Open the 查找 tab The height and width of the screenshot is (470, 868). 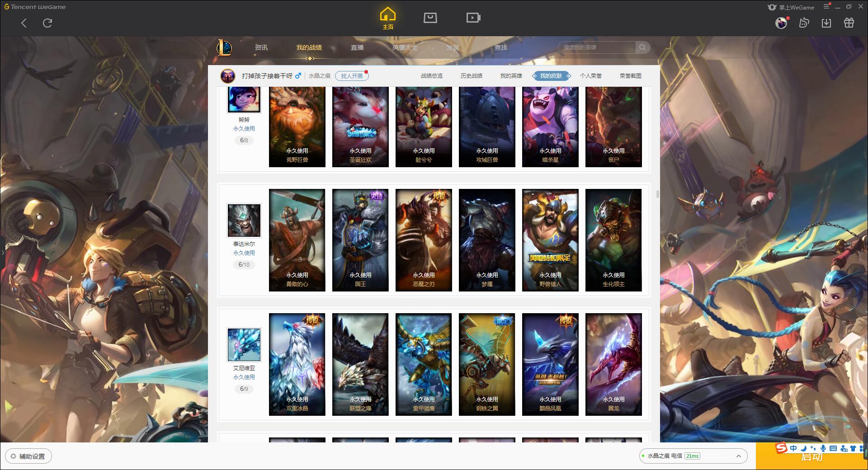[x=501, y=47]
